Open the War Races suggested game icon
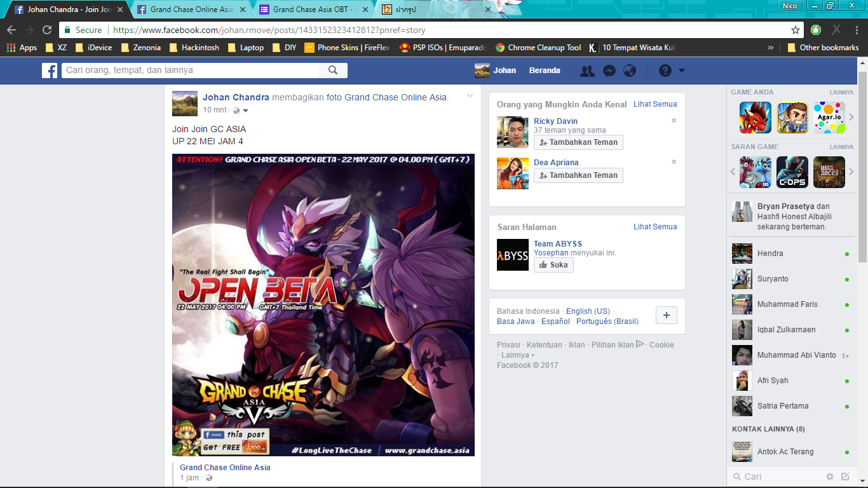The image size is (868, 488). tap(829, 172)
